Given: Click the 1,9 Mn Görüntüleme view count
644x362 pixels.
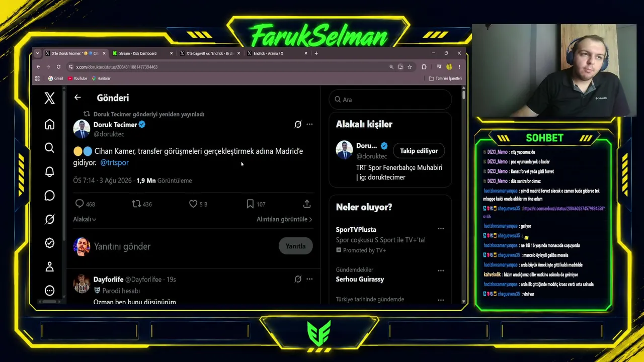Looking at the screenshot, I should pos(164,180).
